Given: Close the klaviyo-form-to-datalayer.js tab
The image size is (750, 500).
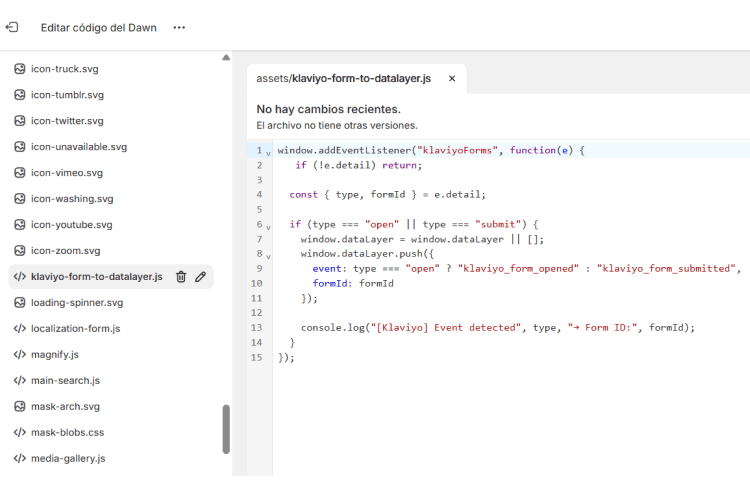Looking at the screenshot, I should [x=452, y=78].
